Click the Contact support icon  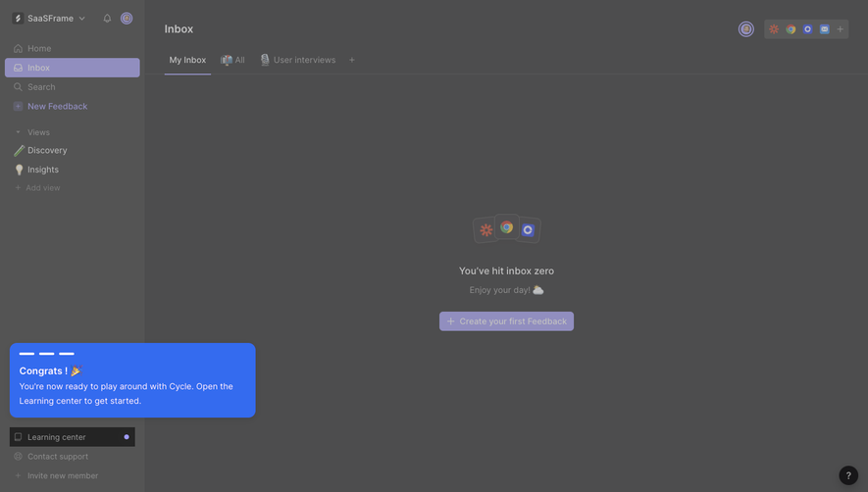pyautogui.click(x=19, y=457)
